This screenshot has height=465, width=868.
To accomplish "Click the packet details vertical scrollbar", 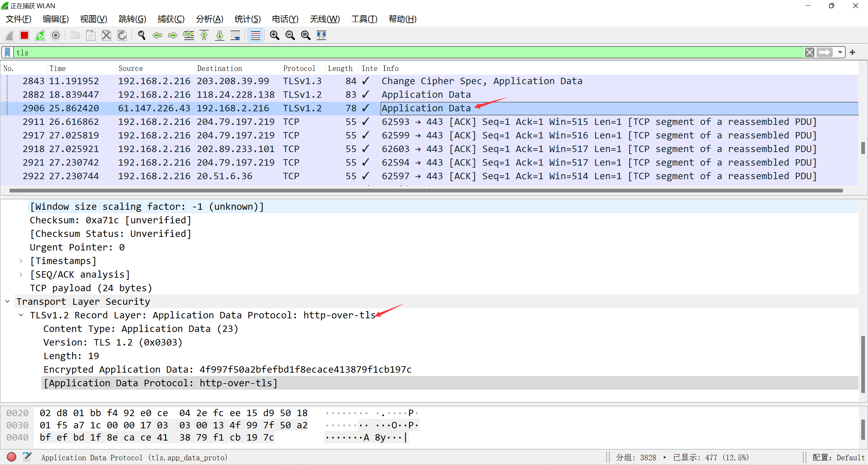I will tap(863, 364).
